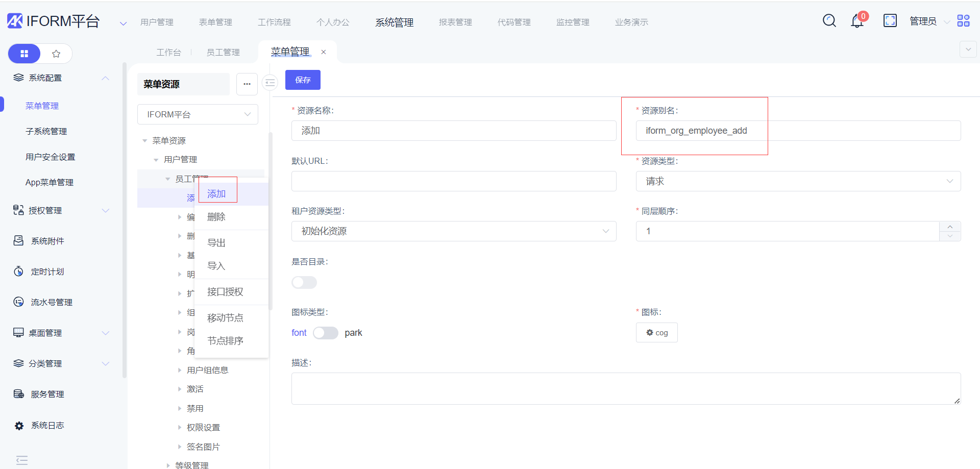Screen dimensions: 980x469
Task: Select 删除 from the context menu
Action: [216, 217]
